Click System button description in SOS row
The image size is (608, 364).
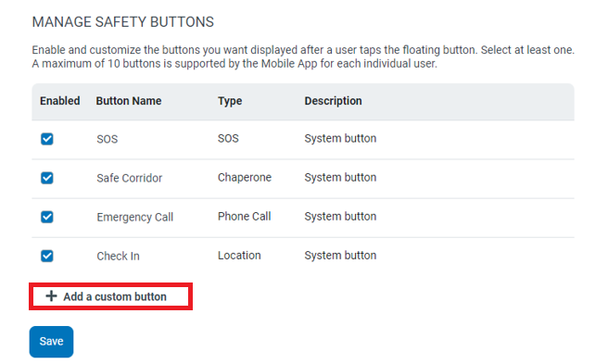pyautogui.click(x=340, y=138)
